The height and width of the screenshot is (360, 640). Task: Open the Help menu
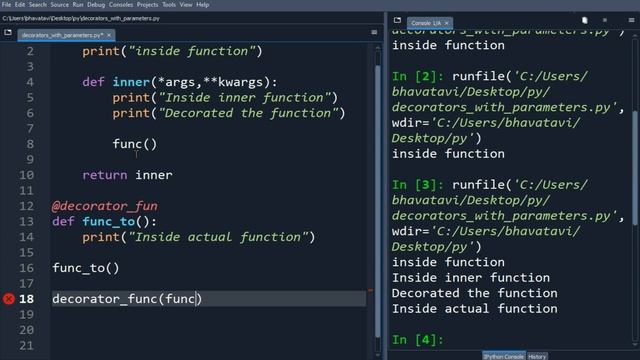pos(202,4)
